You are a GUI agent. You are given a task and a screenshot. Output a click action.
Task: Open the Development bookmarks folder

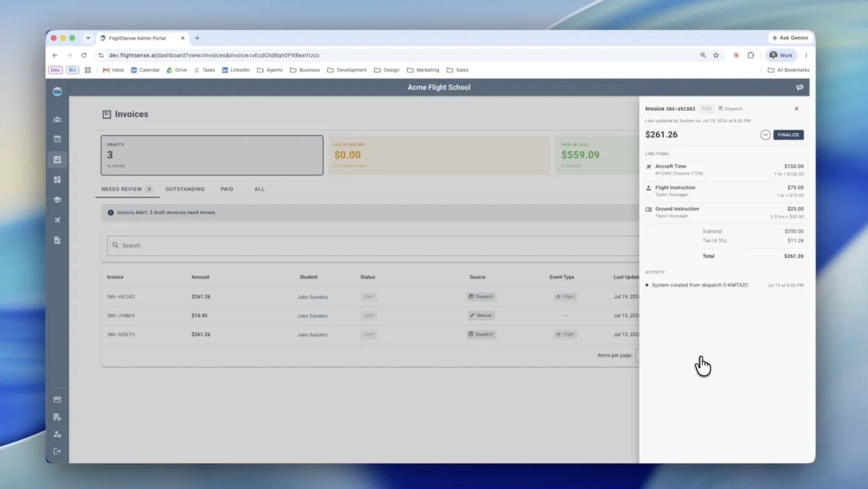click(347, 70)
